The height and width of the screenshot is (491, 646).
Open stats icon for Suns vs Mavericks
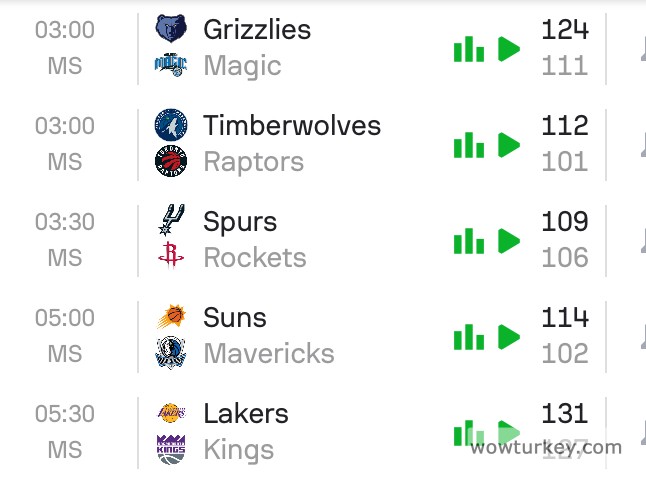point(468,337)
